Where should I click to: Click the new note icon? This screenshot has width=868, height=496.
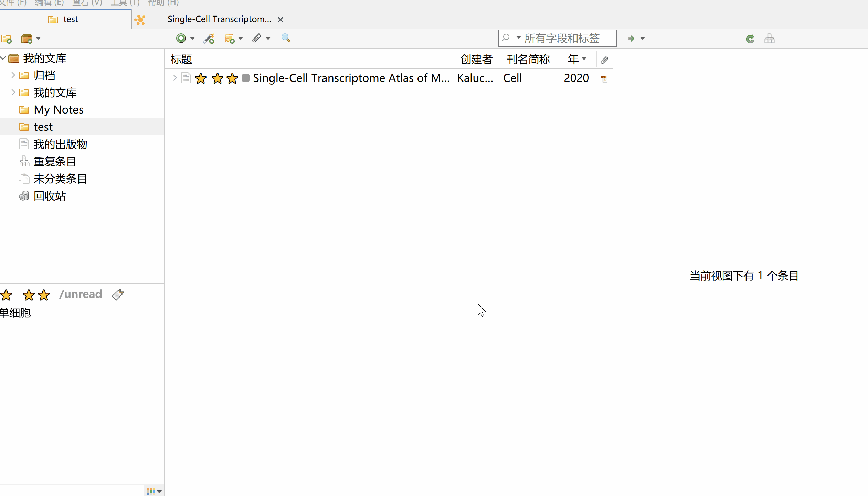(x=230, y=38)
